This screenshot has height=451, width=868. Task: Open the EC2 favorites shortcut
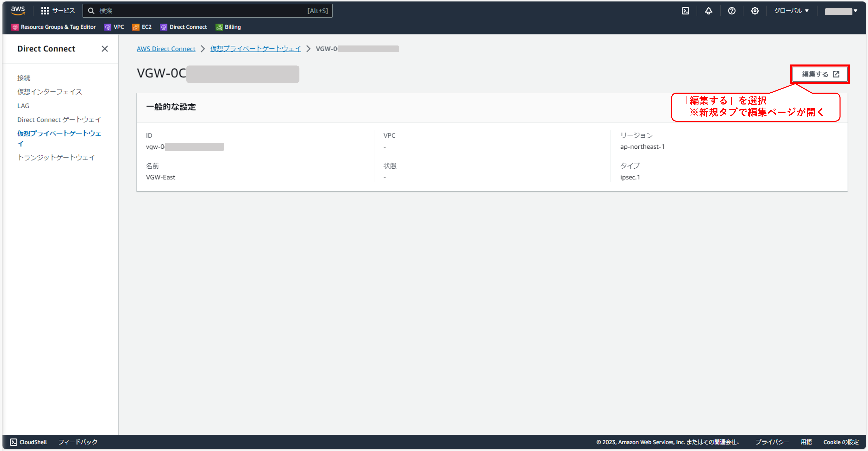pyautogui.click(x=142, y=27)
